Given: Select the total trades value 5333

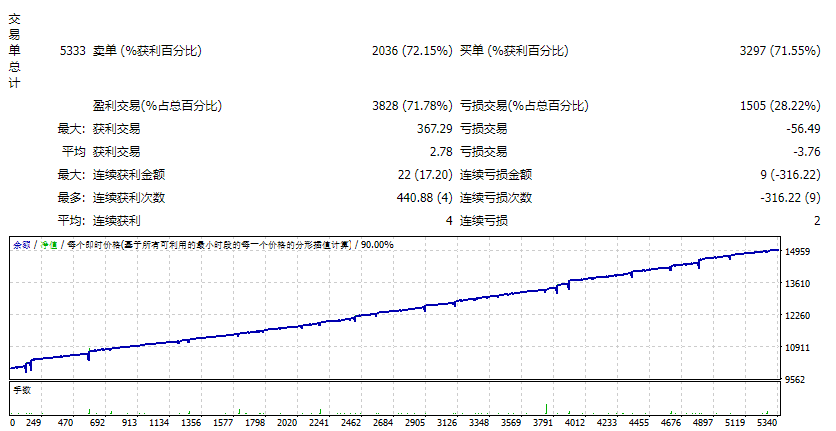Looking at the screenshot, I should tap(73, 51).
